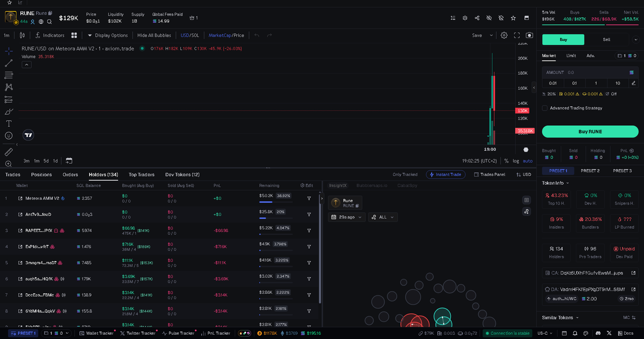This screenshot has height=339, width=644.
Task: Select the Limit order tab
Action: (571, 55)
